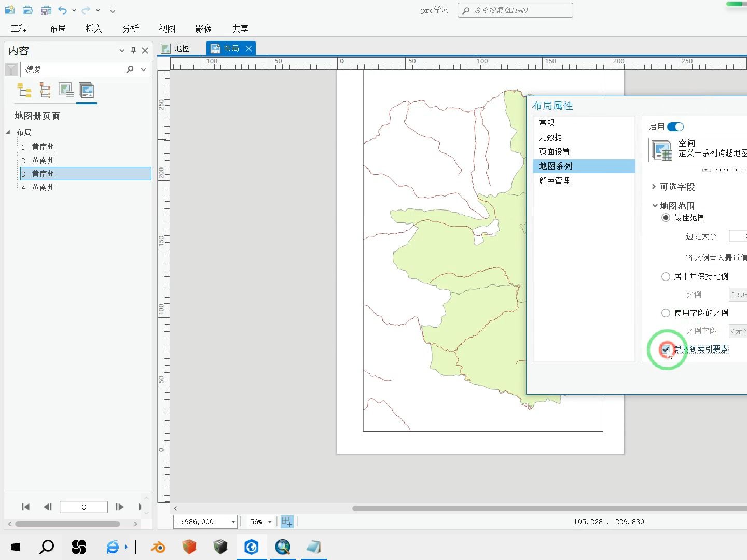Click the magnifier search icon in 内容 pane

click(x=130, y=69)
